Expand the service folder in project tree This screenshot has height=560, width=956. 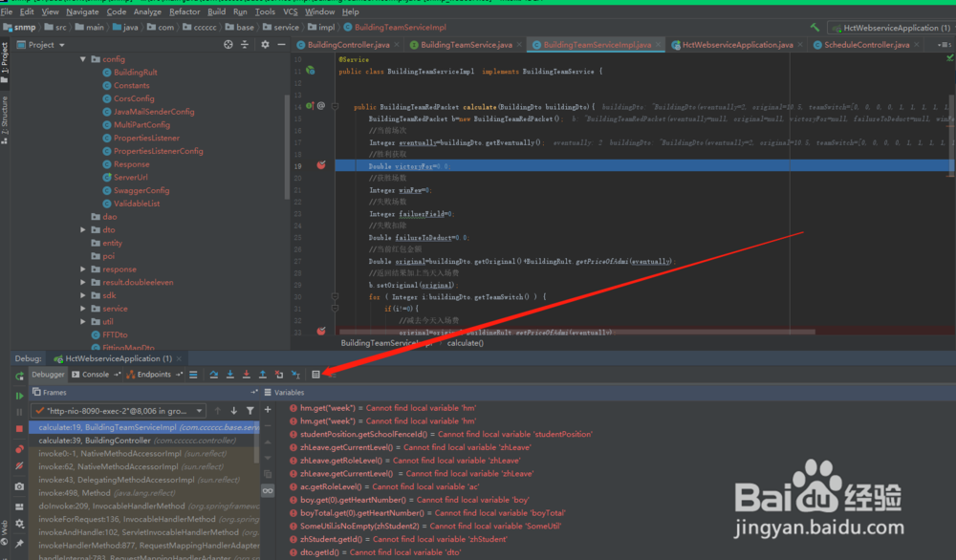pyautogui.click(x=83, y=309)
